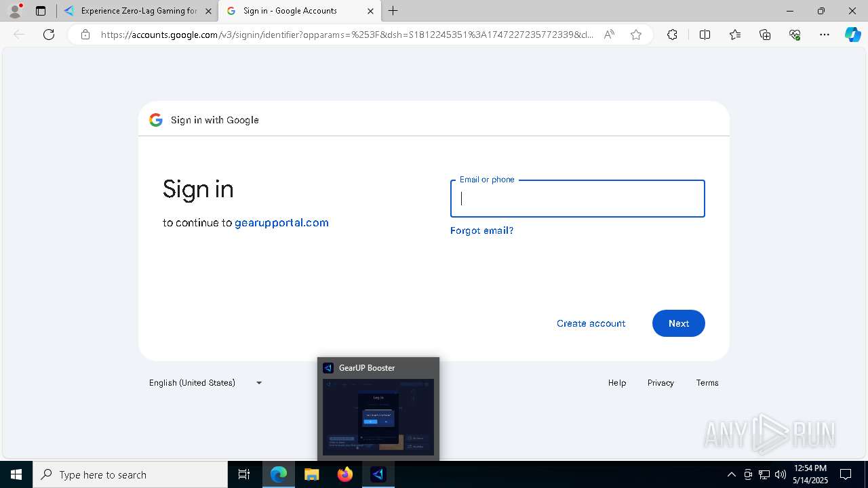Click the taskbar search box

point(130,474)
